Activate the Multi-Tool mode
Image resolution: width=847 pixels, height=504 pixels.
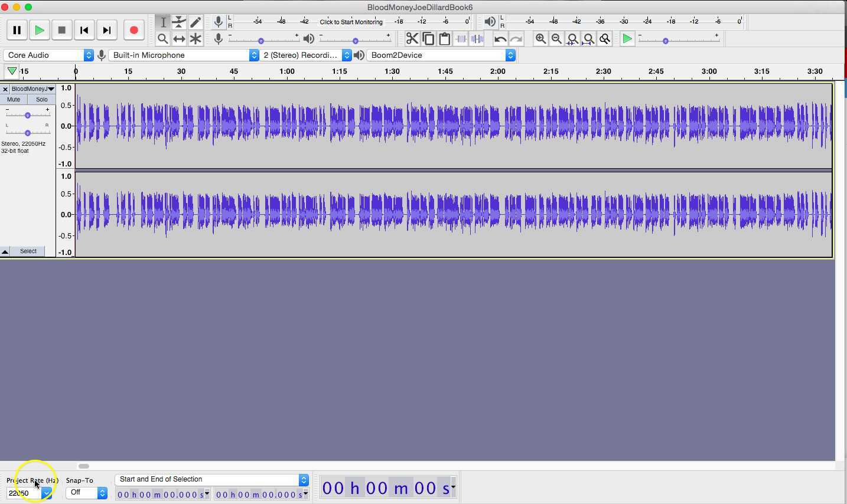196,38
